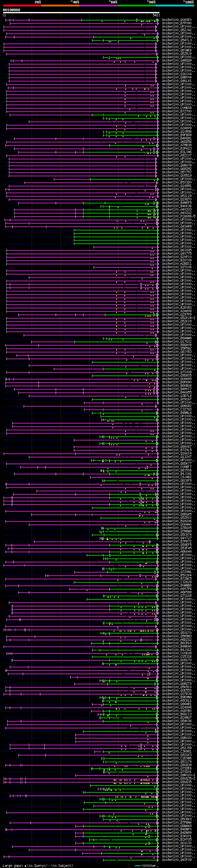This screenshot has width=197, height=868.
Task: Select the UniRef100_B4KA55 label
Action: (177, 392)
